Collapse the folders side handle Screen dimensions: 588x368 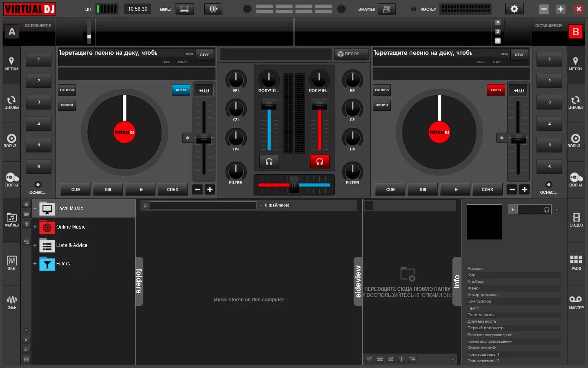139,281
